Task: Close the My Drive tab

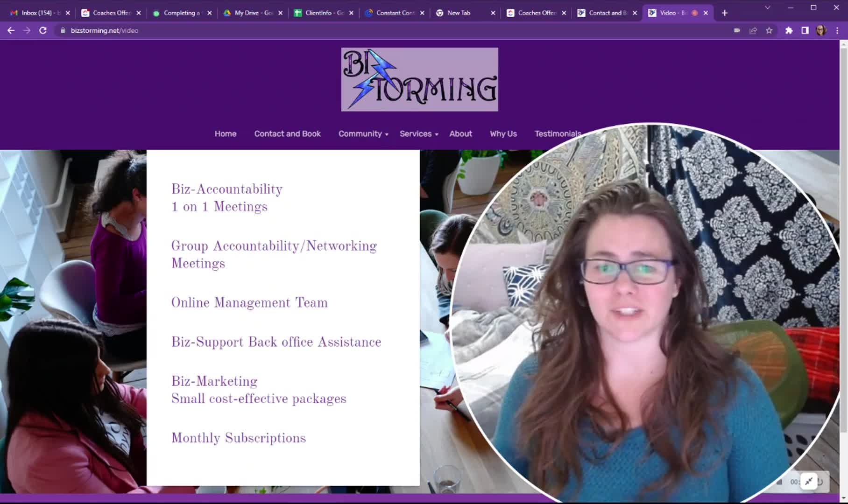Action: (x=280, y=13)
